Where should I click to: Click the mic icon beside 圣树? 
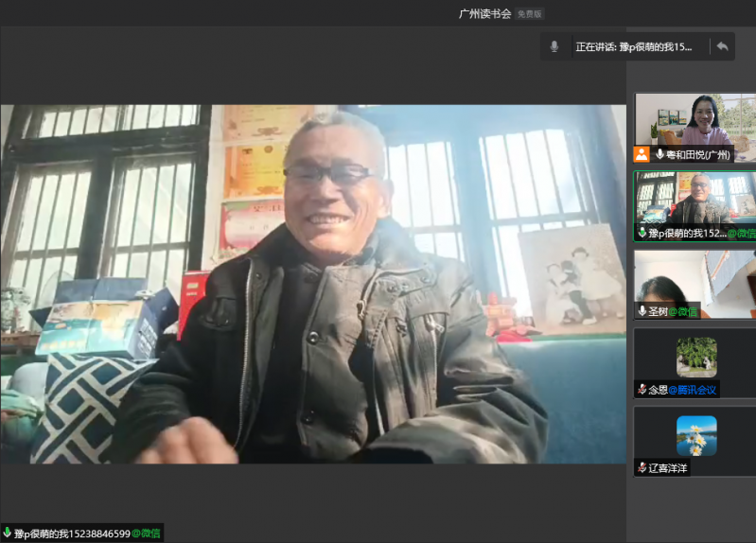(642, 311)
